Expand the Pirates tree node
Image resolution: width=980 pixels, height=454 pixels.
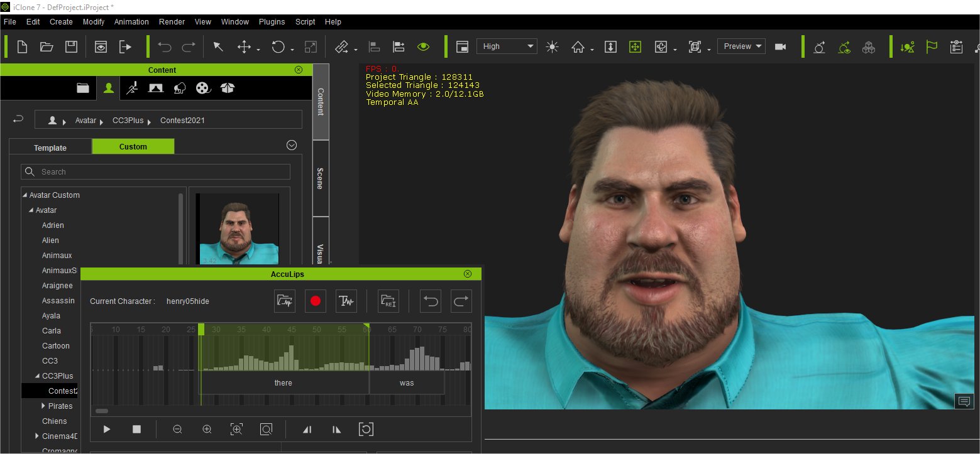tap(43, 406)
